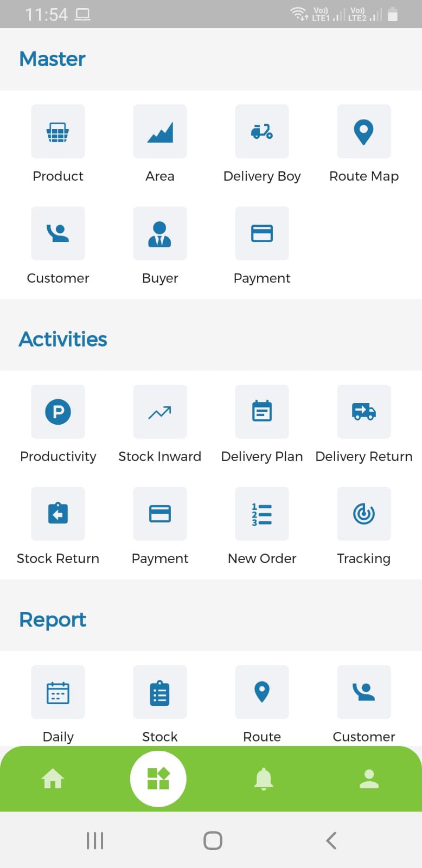Open the Stock Return clipboard icon
Viewport: 422px width, 868px height.
click(58, 514)
